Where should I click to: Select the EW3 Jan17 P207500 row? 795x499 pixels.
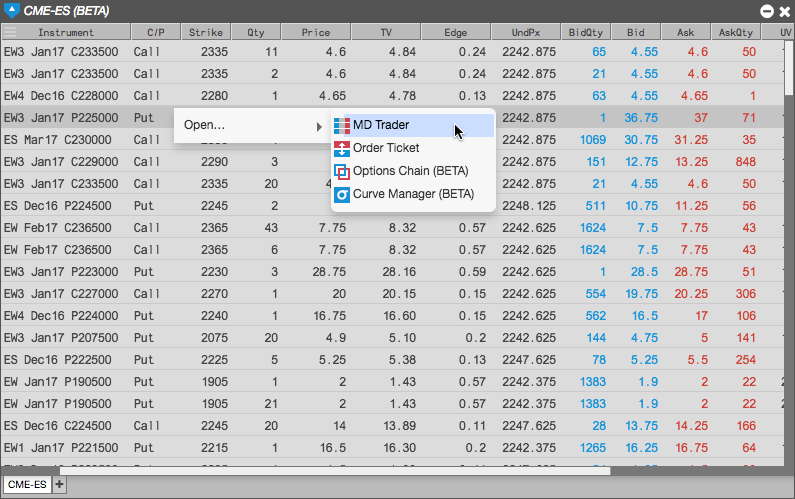[x=392, y=338]
